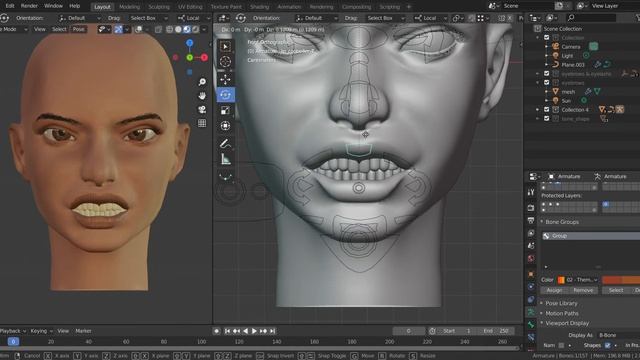The height and width of the screenshot is (360, 640).
Task: Open the Local pivot dropdown in right viewport header
Action: (x=430, y=18)
